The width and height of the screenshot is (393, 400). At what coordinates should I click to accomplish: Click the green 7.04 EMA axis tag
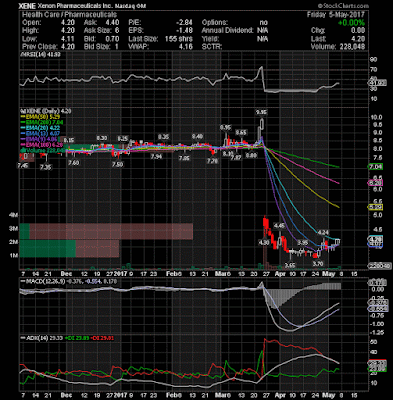375,167
